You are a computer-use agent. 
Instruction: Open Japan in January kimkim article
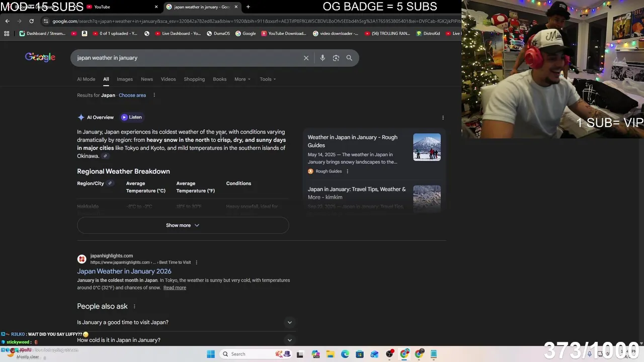click(357, 193)
